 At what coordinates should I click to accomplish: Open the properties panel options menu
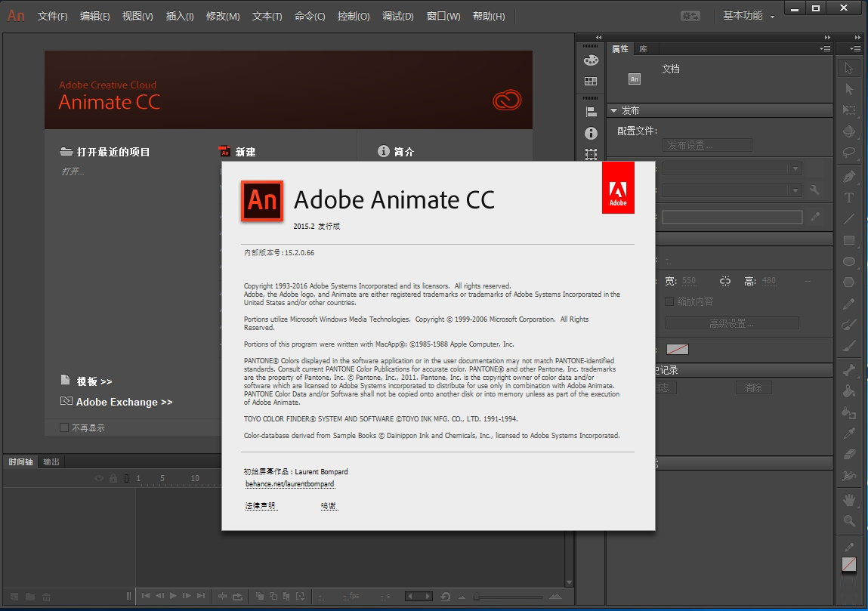(825, 48)
